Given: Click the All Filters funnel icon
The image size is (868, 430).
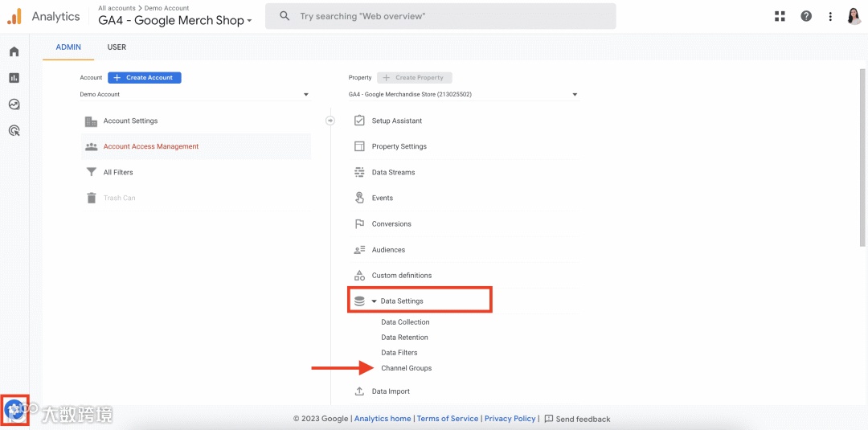Looking at the screenshot, I should click(92, 172).
